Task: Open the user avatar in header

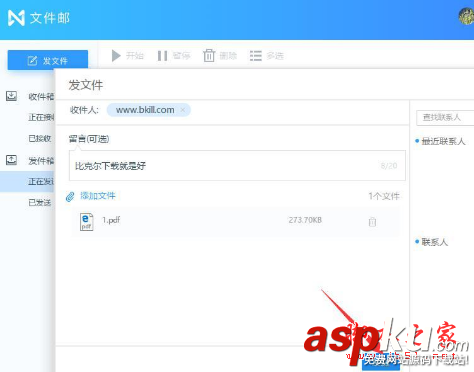Action: point(467,16)
